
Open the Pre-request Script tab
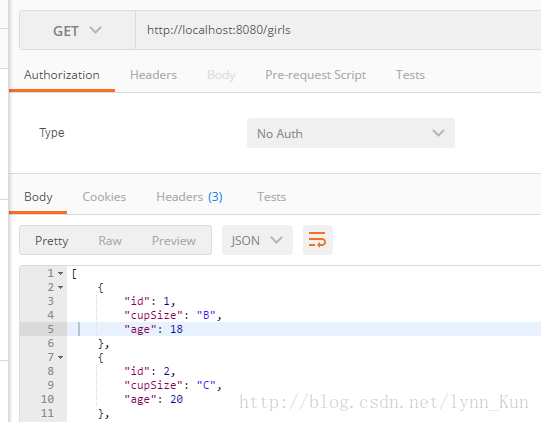pyautogui.click(x=316, y=75)
